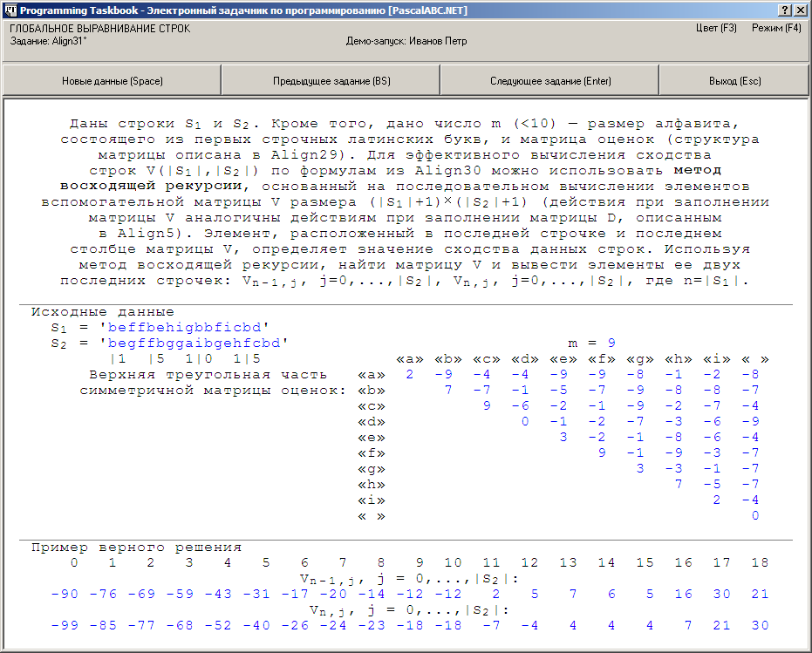Image resolution: width=812 pixels, height=653 pixels.
Task: Click the «f» column header of score matrix
Action: click(x=602, y=359)
